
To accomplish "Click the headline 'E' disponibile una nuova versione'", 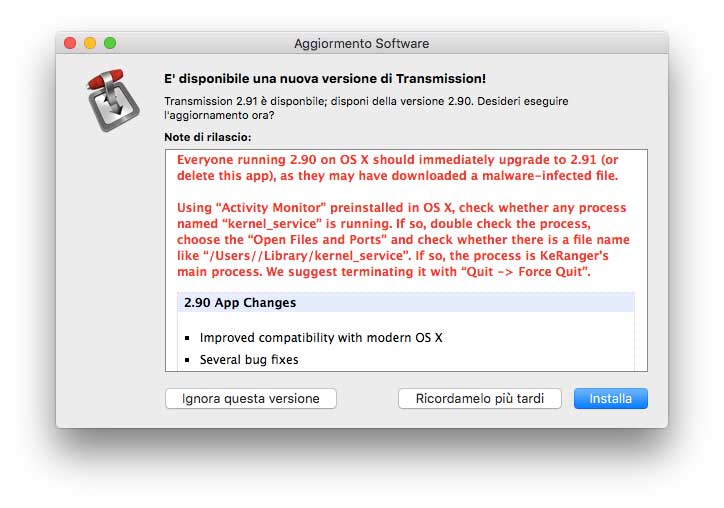I will point(325,79).
